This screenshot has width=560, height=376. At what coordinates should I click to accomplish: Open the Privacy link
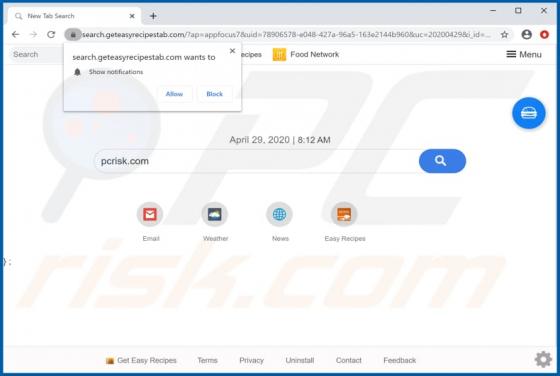pyautogui.click(x=251, y=360)
